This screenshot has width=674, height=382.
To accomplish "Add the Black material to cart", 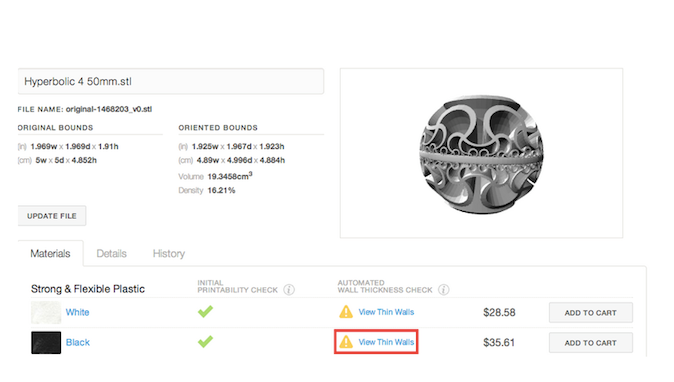I will point(591,343).
